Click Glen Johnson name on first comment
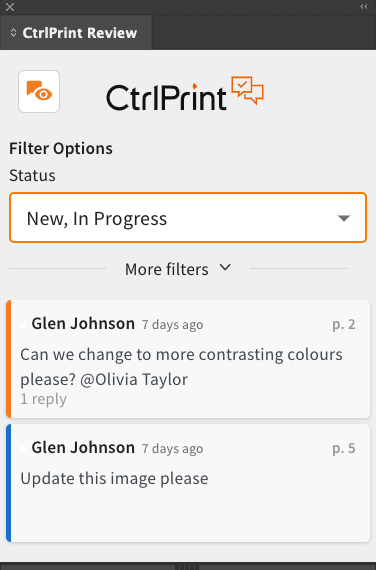The image size is (376, 570). 83,324
